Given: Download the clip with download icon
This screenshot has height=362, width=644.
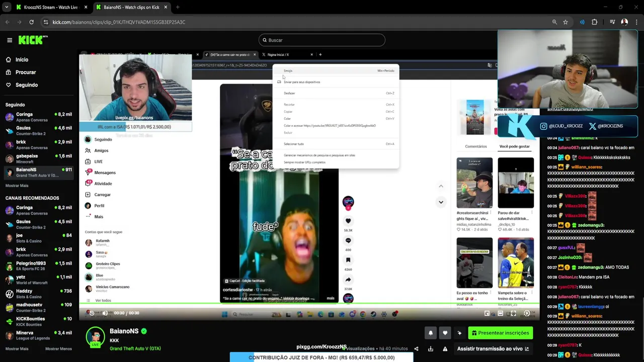Looking at the screenshot, I should 431,349.
